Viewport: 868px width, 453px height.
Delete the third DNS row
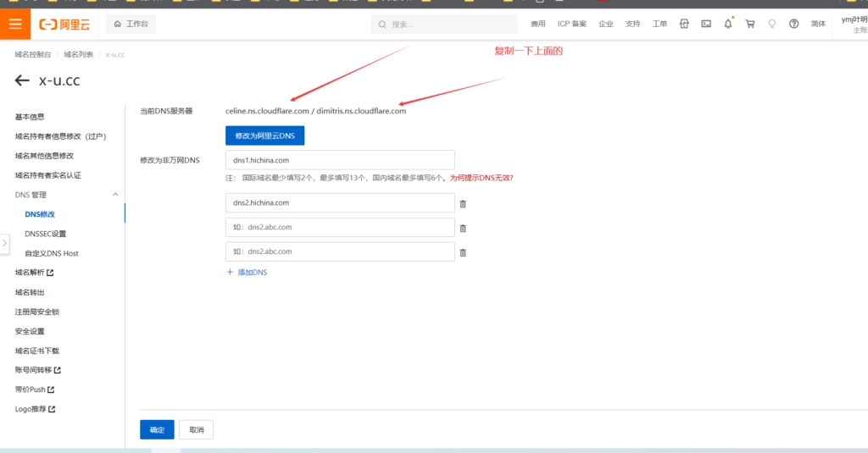[463, 228]
